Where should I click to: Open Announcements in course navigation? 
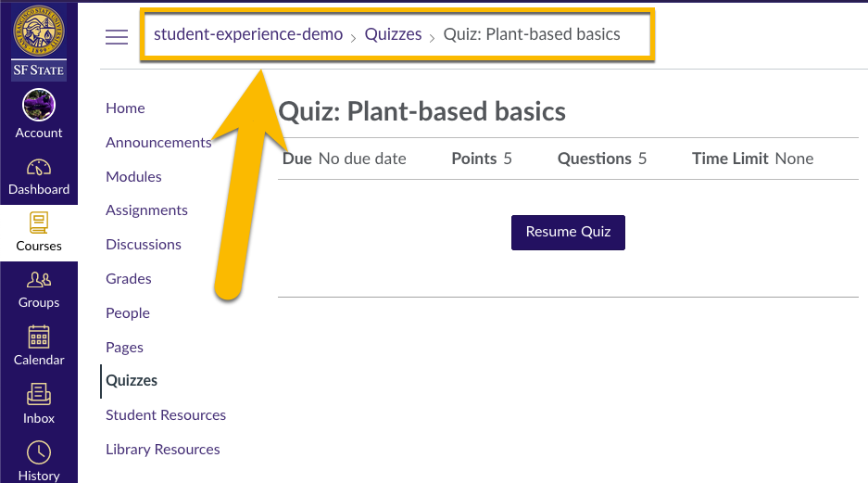158,143
